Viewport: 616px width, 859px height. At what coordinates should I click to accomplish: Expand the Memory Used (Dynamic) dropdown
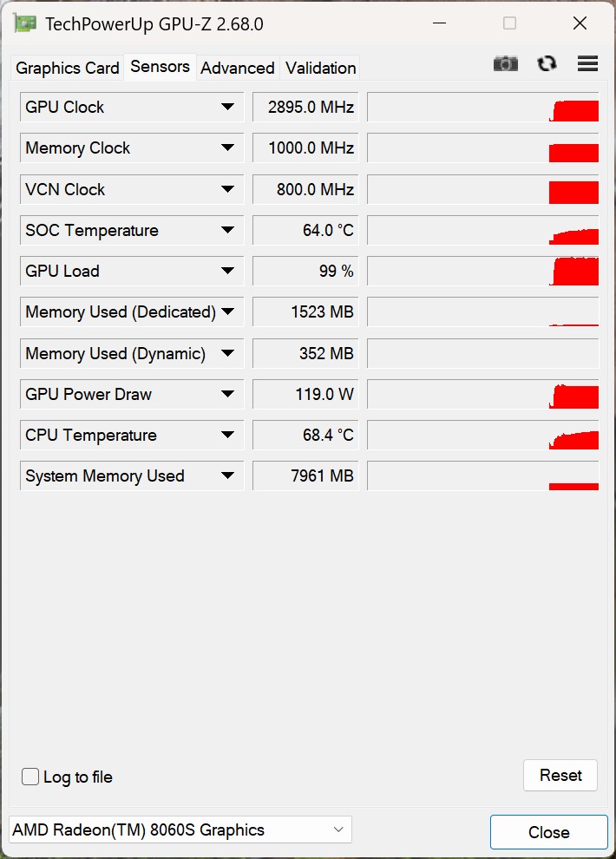point(227,353)
